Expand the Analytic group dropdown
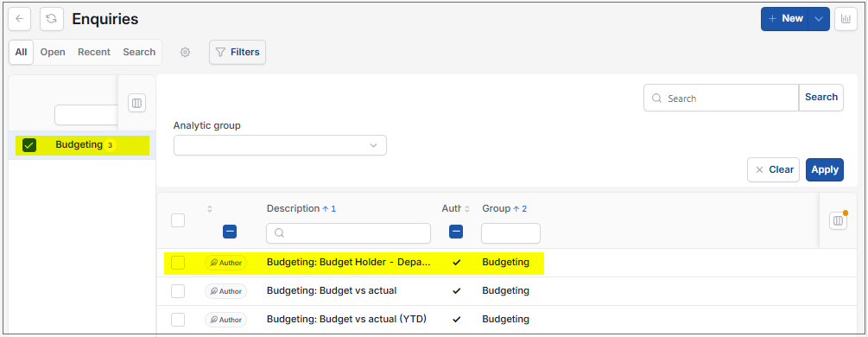Screen dimensions: 868x337 [280, 145]
